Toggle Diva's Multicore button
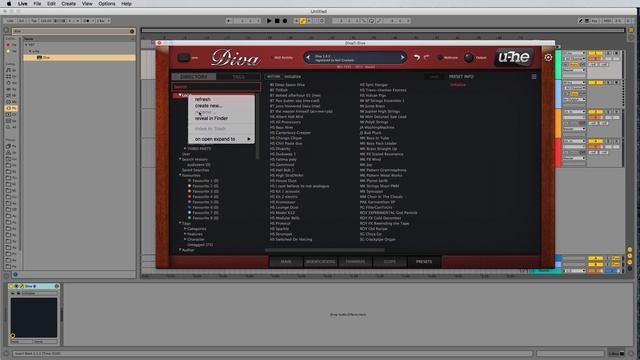The width and height of the screenshot is (640, 360). tap(440, 58)
